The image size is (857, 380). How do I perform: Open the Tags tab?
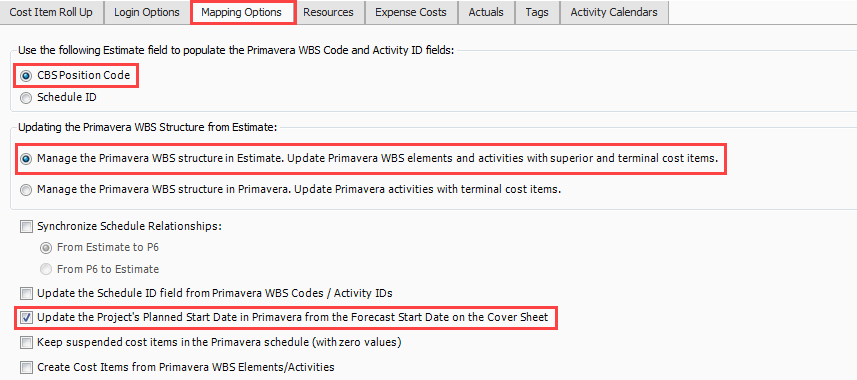[537, 12]
